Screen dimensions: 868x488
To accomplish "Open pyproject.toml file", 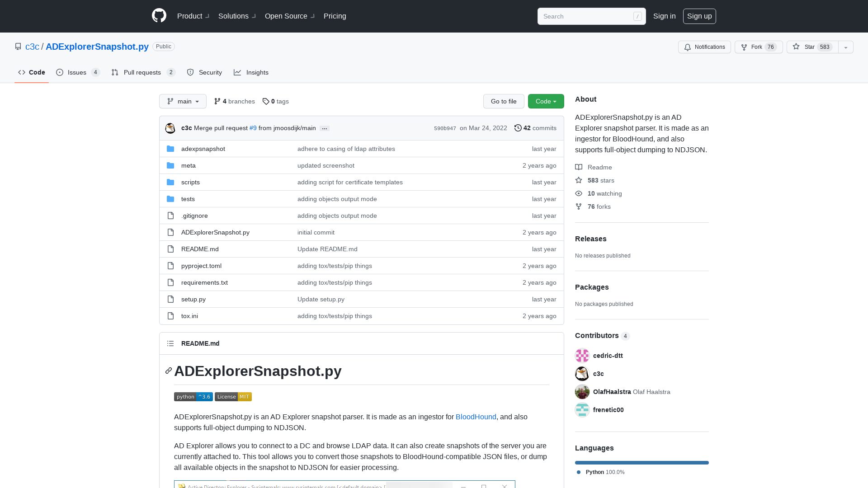I will (201, 266).
